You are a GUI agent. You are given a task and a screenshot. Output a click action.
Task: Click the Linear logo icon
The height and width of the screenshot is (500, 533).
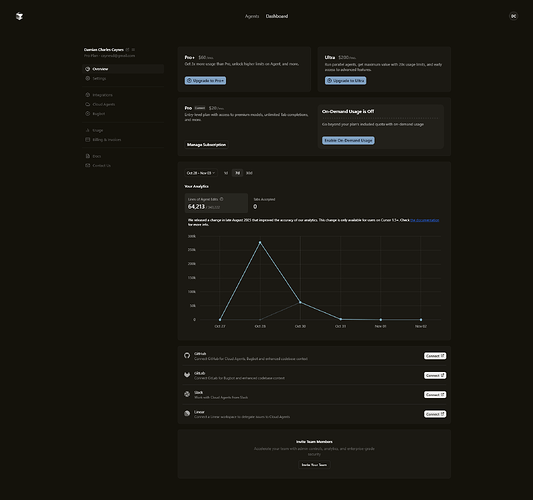187,413
